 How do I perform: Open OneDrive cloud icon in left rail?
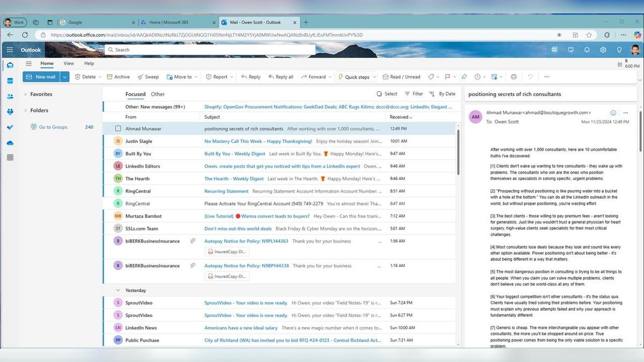[x=10, y=143]
